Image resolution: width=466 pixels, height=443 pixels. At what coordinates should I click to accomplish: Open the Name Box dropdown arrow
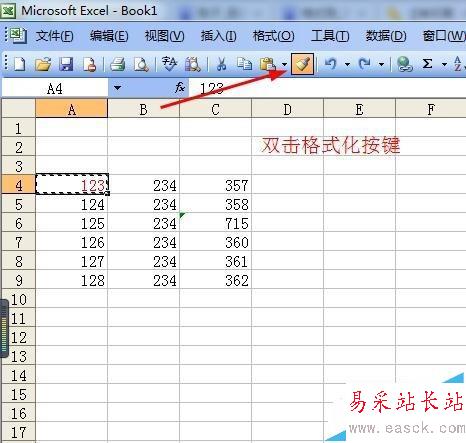click(117, 88)
